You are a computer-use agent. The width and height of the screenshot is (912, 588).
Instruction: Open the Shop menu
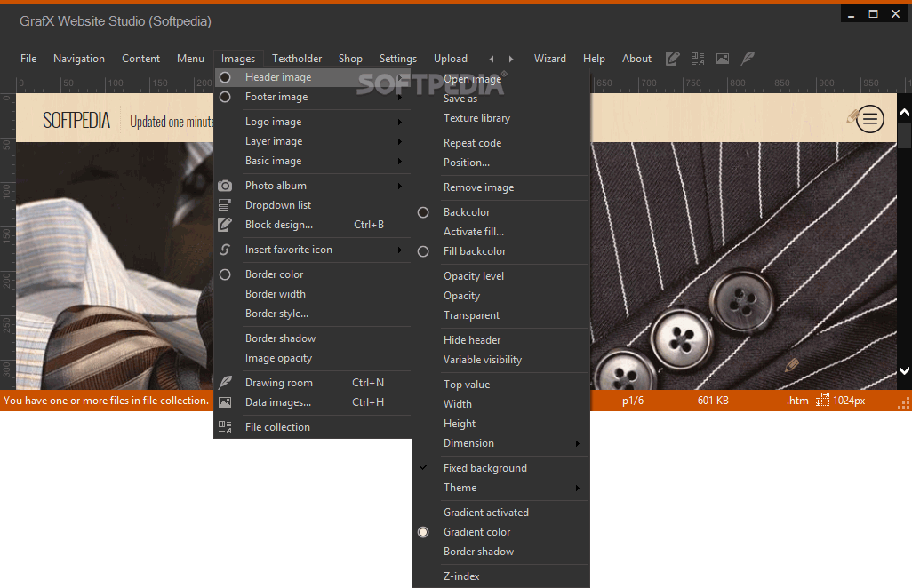pos(350,59)
